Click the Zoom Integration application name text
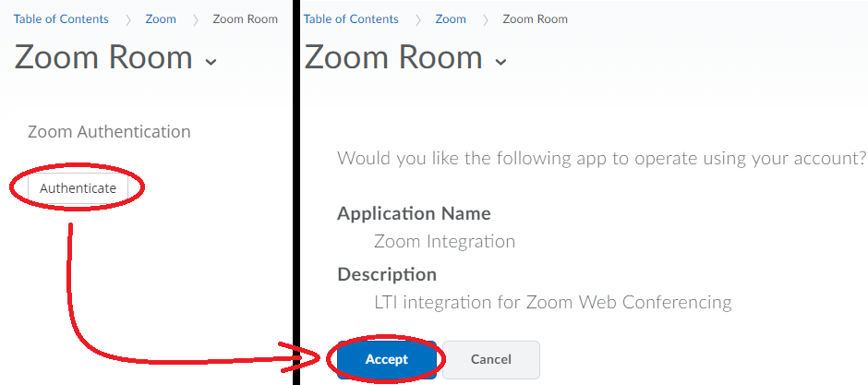Image resolution: width=868 pixels, height=385 pixels. point(444,242)
